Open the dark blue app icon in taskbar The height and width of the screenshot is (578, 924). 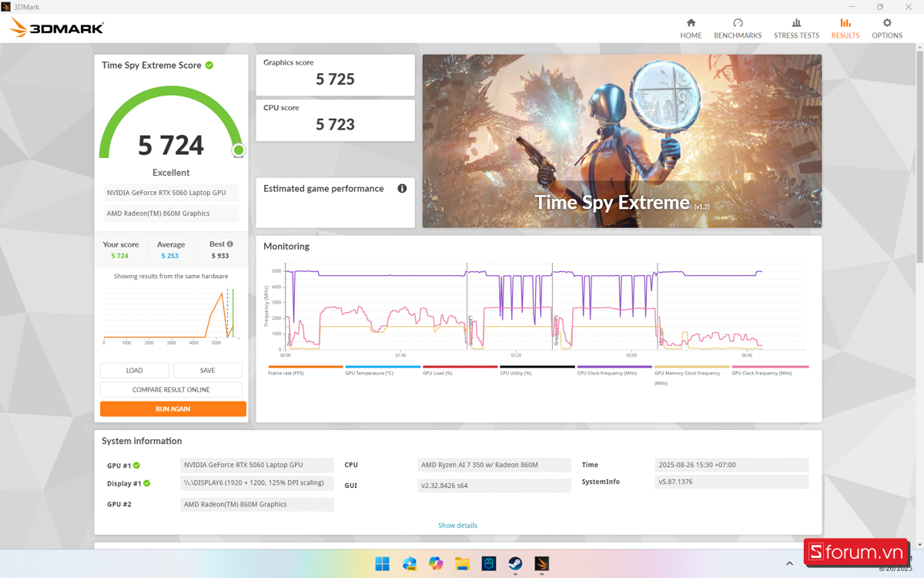pos(489,563)
